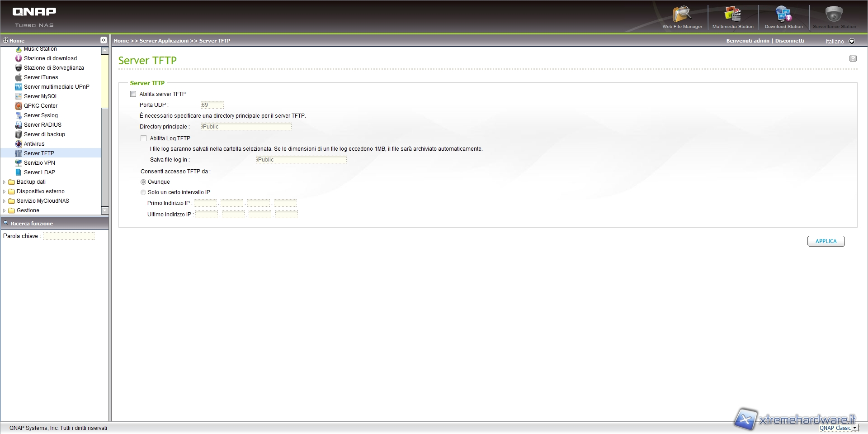The width and height of the screenshot is (868, 434).
Task: Collapse the left sidebar panel
Action: (104, 40)
